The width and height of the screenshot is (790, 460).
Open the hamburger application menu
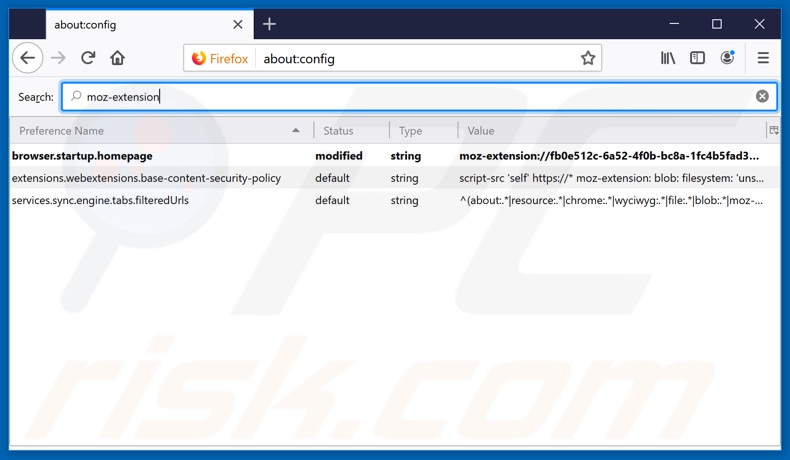[x=763, y=58]
